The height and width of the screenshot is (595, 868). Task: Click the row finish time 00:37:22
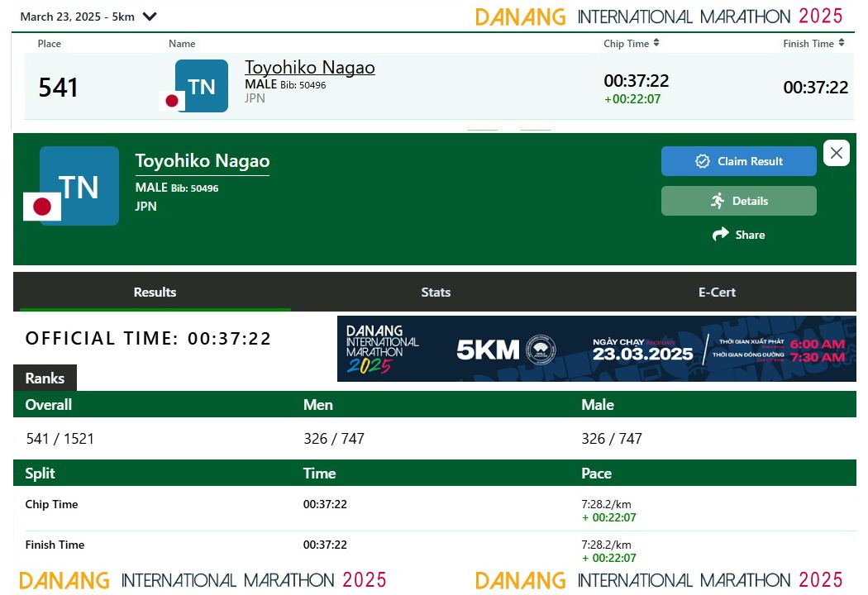click(x=815, y=88)
